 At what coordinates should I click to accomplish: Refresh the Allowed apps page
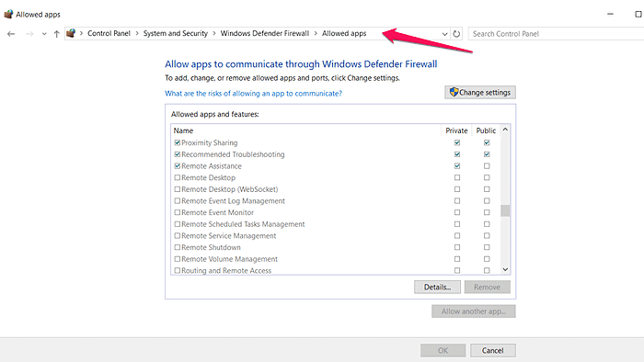456,34
